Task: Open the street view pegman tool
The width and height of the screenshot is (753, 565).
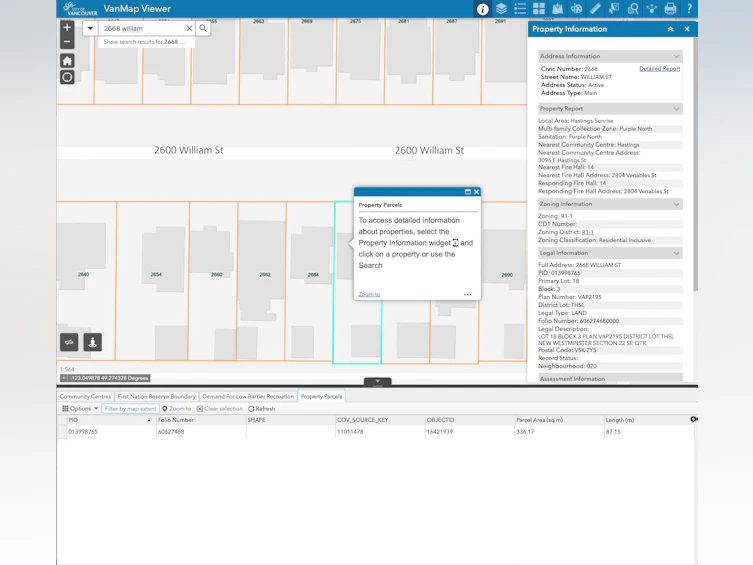Action: (x=93, y=342)
